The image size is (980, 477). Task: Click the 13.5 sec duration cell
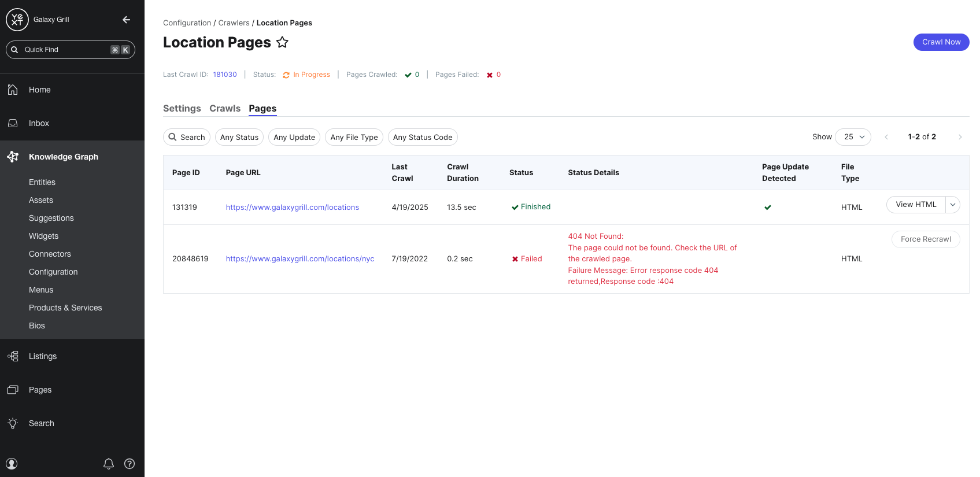point(461,208)
